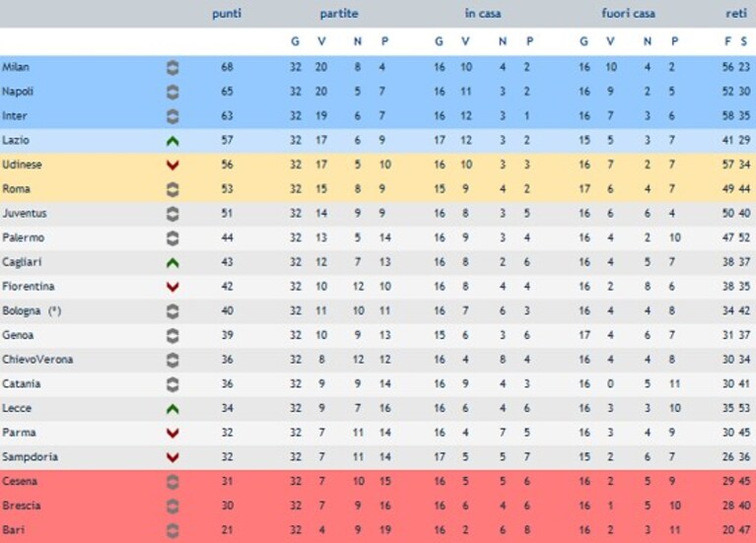
Task: Select the in casa column header
Action: click(x=483, y=14)
